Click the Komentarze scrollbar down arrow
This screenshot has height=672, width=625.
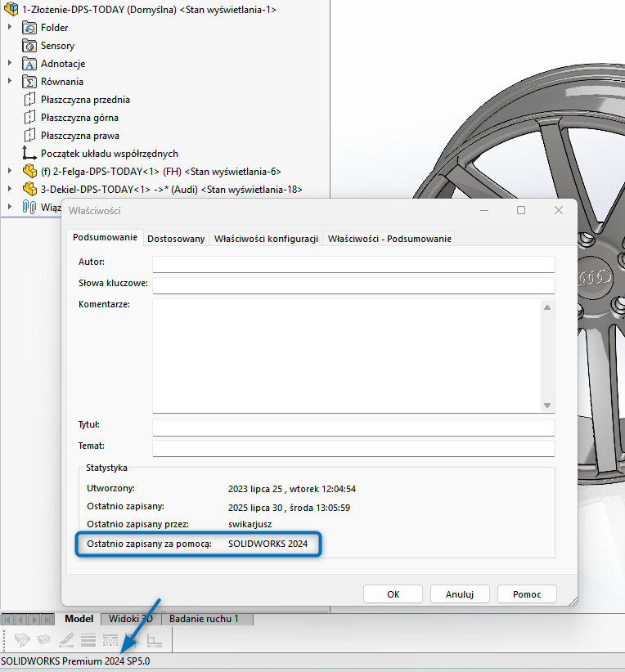(548, 405)
